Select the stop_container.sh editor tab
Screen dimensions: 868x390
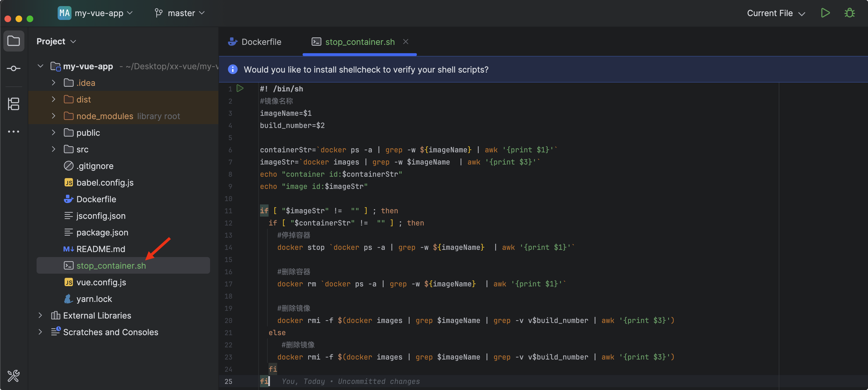click(x=360, y=42)
